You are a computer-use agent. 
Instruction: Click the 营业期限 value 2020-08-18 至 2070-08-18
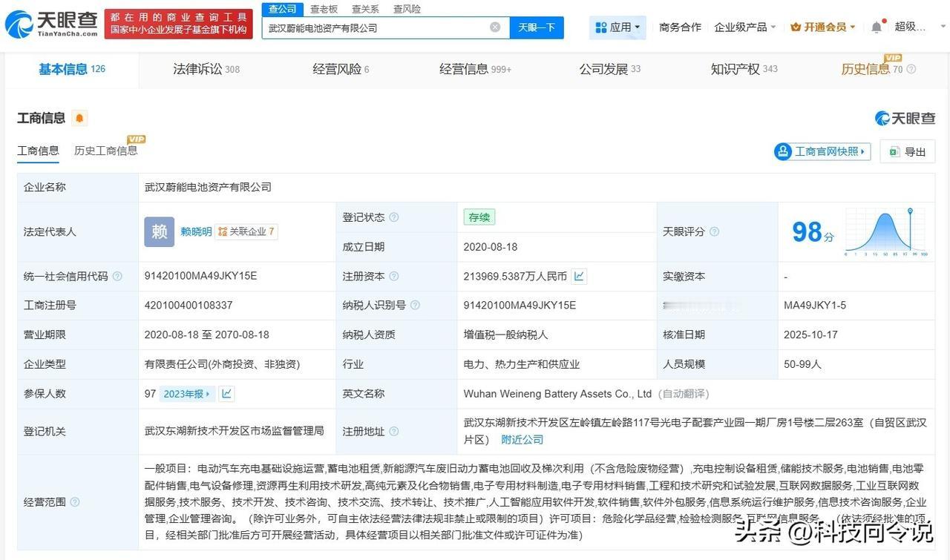[x=207, y=335]
